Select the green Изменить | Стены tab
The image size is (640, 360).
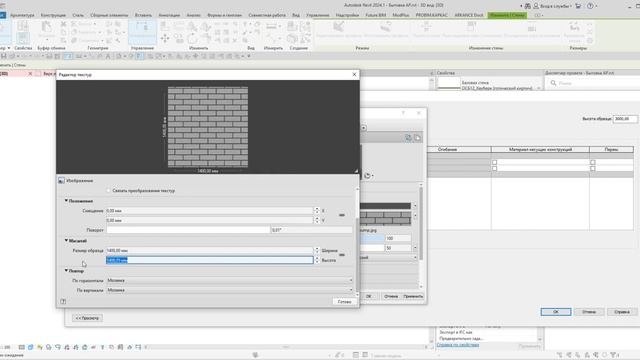507,15
